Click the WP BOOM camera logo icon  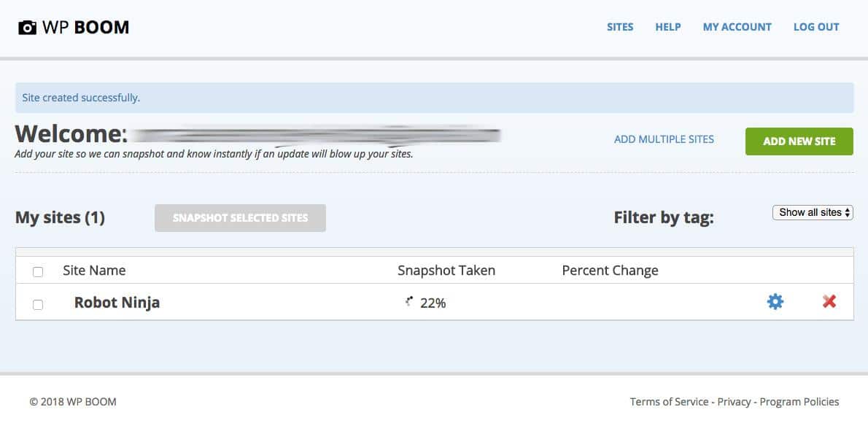pyautogui.click(x=27, y=28)
